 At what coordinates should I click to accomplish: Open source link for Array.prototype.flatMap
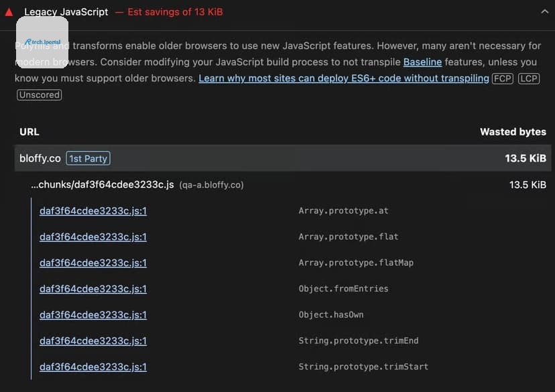tap(93, 263)
